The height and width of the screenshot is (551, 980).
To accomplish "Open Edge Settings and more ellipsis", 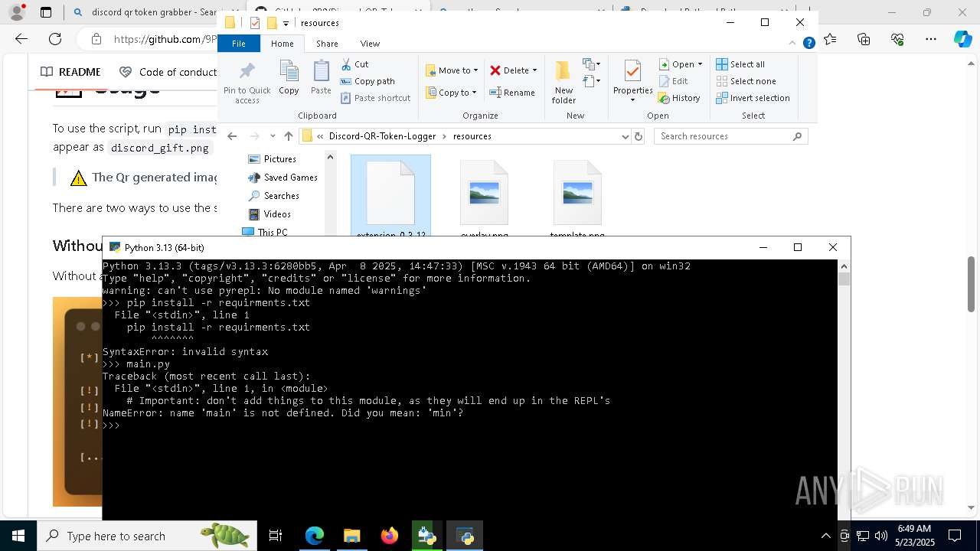I will (930, 39).
